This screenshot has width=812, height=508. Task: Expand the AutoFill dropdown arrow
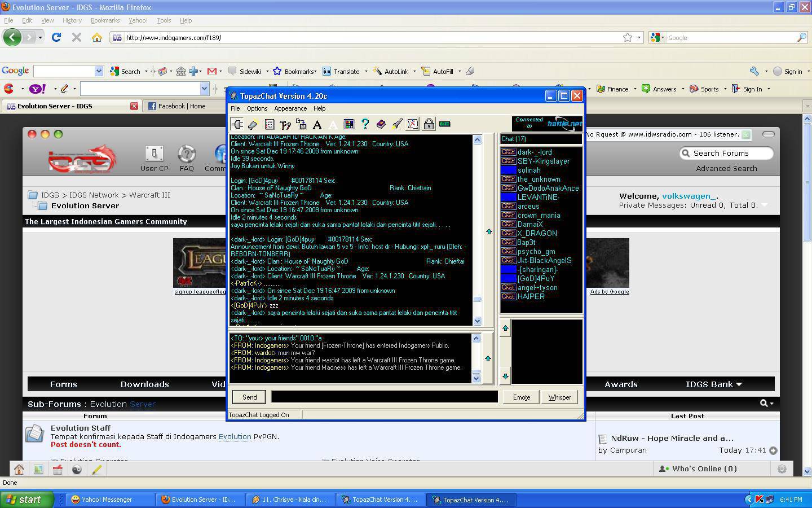coord(460,72)
